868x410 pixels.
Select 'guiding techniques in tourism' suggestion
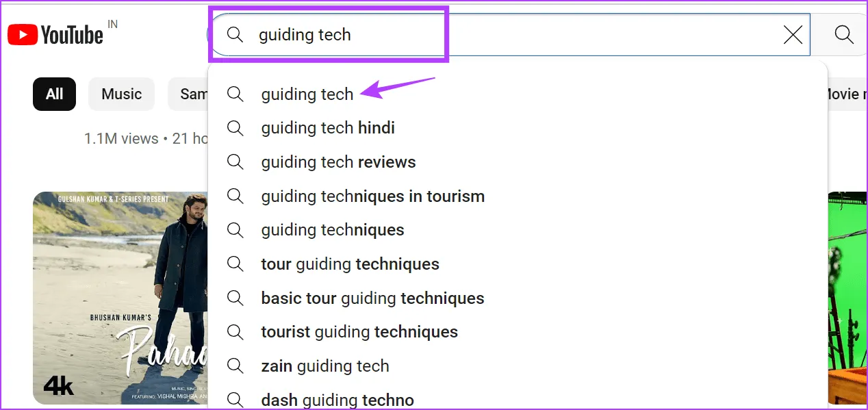coord(372,196)
